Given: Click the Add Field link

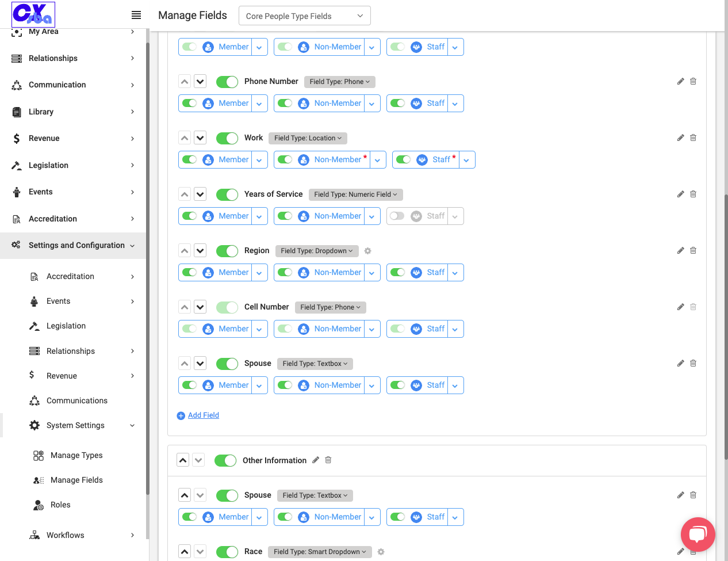Looking at the screenshot, I should (204, 415).
